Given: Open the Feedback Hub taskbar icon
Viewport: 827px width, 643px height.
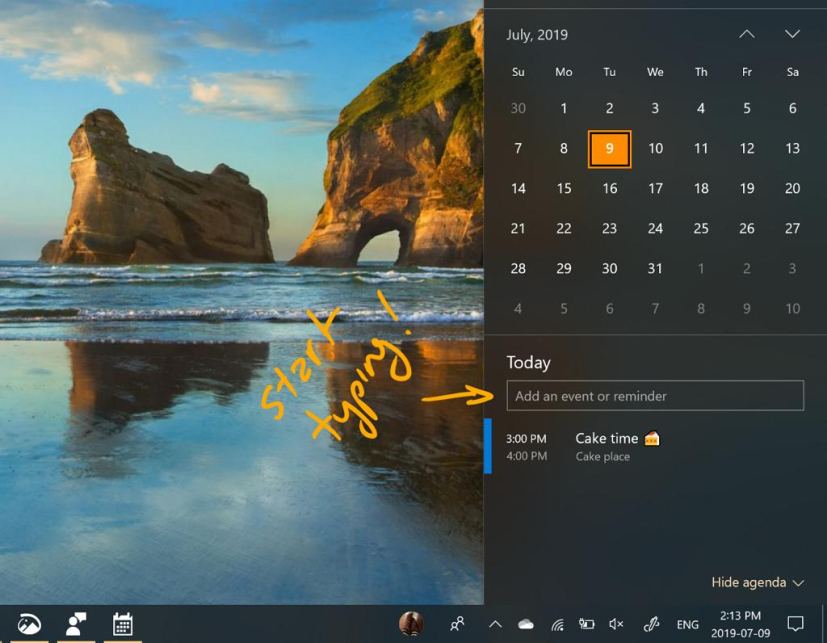Looking at the screenshot, I should coord(76,624).
